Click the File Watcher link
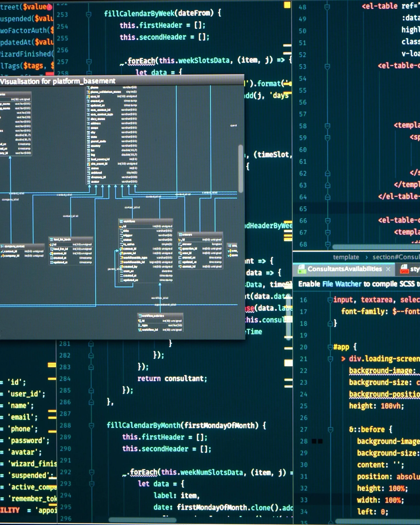The height and width of the screenshot is (525, 420). [x=342, y=284]
